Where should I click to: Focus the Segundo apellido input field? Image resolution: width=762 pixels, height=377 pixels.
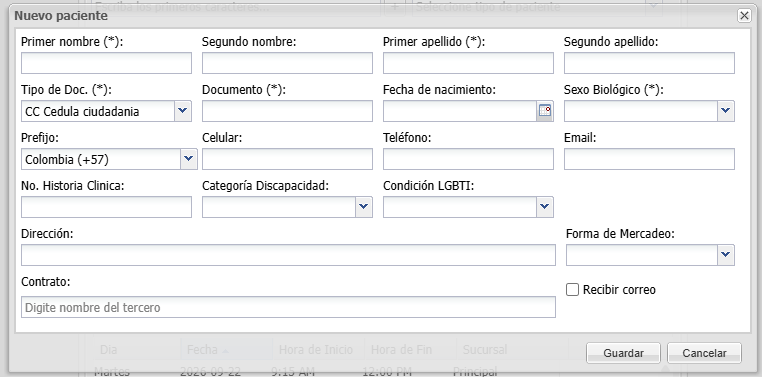pos(649,63)
